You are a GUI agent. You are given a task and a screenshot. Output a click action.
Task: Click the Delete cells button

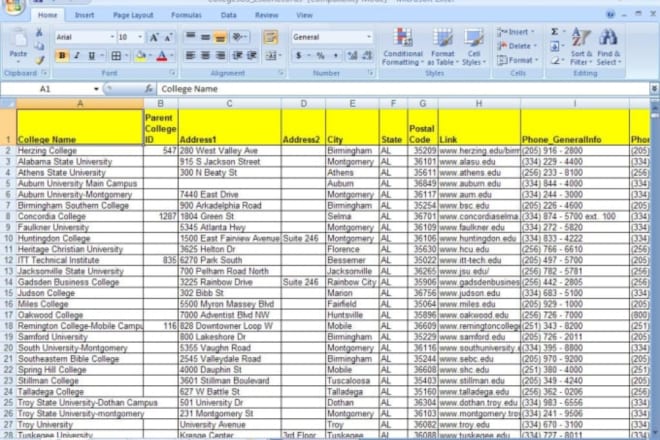(517, 46)
